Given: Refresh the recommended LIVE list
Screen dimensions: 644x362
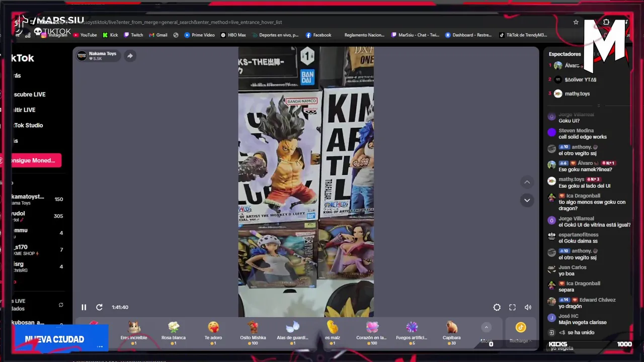Looking at the screenshot, I should [61, 305].
